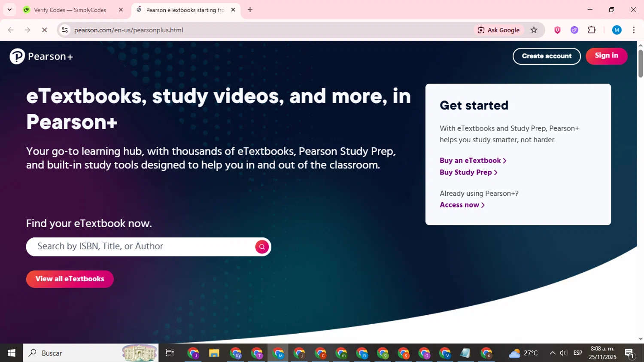Switch to Verify Codes — SimplyCodes tab
Image resolution: width=644 pixels, height=362 pixels.
point(73,10)
